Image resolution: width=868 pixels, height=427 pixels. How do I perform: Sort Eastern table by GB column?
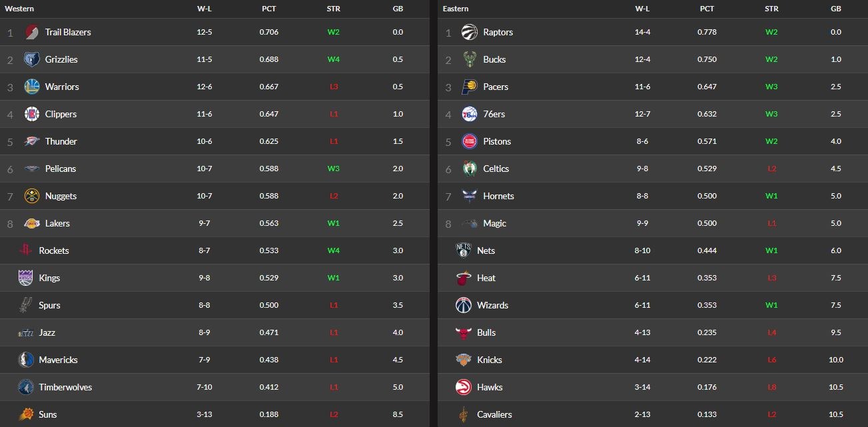coord(836,9)
